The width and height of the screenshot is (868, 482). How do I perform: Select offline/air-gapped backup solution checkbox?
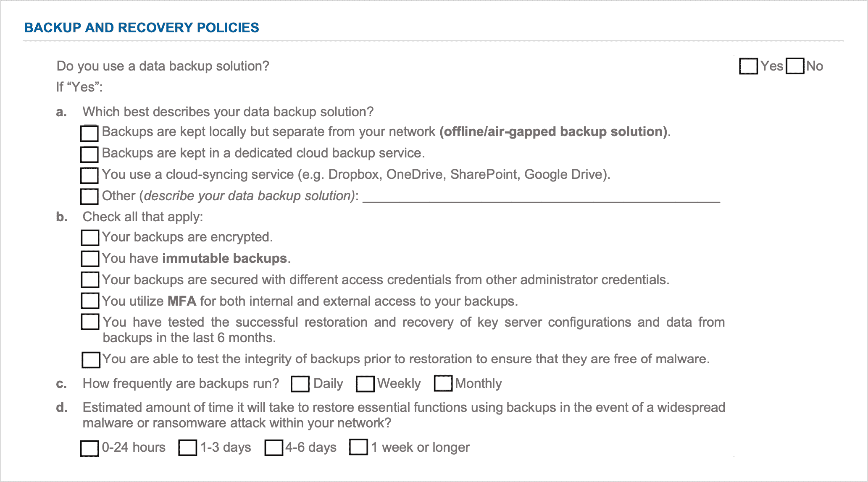tap(89, 133)
